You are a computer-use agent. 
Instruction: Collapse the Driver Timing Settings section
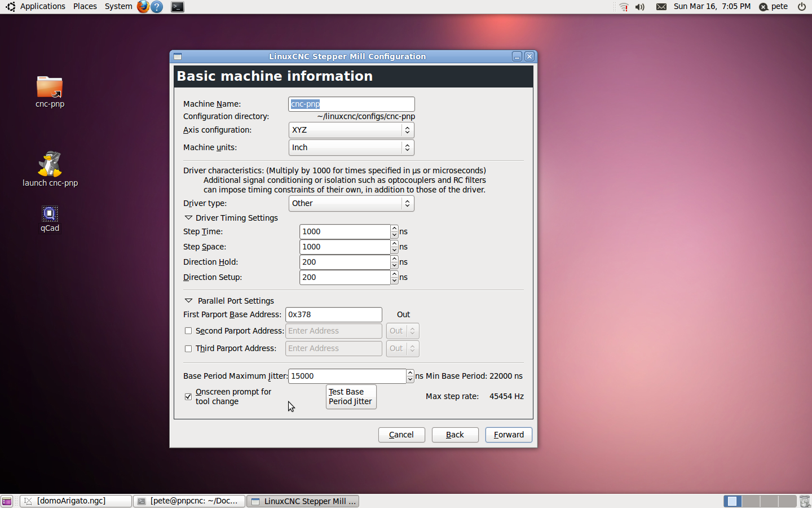click(x=188, y=218)
